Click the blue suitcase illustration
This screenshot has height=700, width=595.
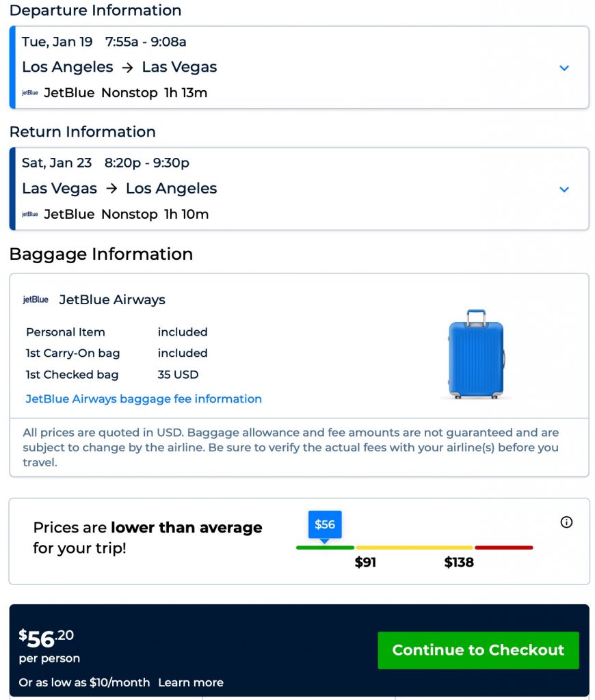(476, 353)
